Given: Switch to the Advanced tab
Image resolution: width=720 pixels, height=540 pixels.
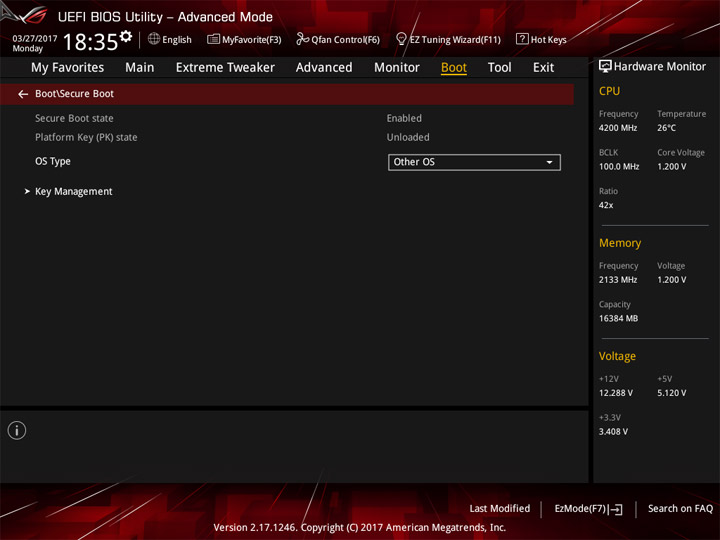Looking at the screenshot, I should click(324, 68).
